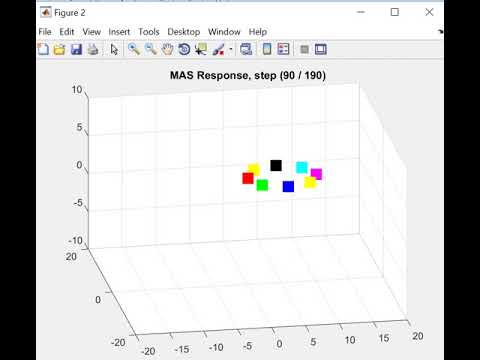Click the MATLAB logo in title bar
The width and height of the screenshot is (480, 360).
46,12
